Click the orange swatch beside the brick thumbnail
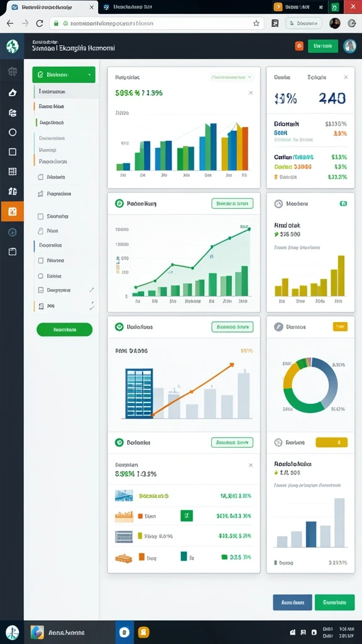Screen dimensions: 362x644 tap(141, 557)
